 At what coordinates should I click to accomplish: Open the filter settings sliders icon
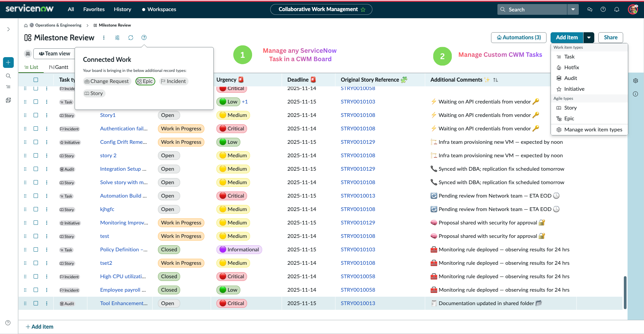(117, 38)
